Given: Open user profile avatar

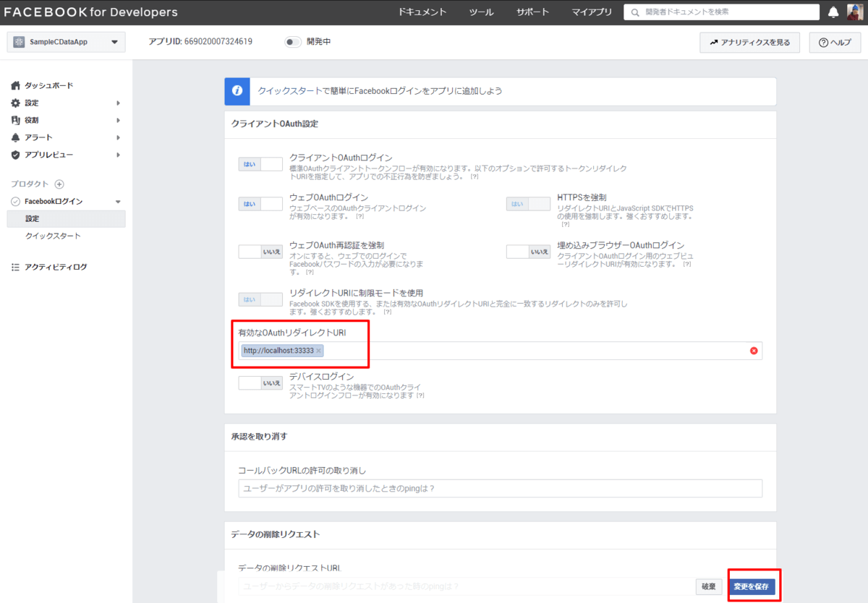Looking at the screenshot, I should 854,12.
